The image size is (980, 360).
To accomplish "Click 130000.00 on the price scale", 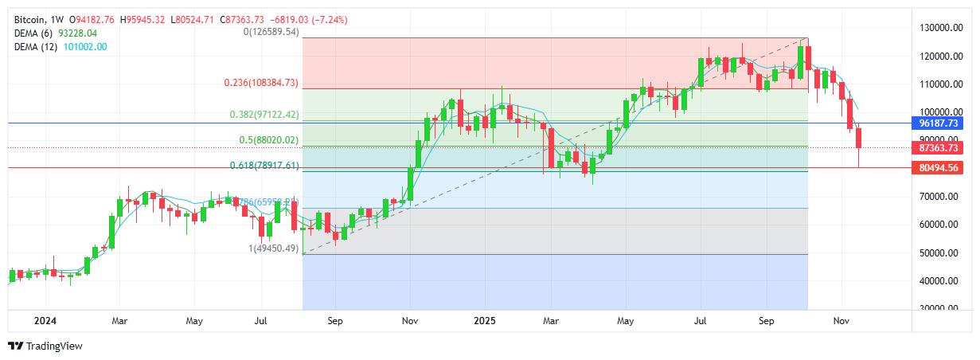I will pos(939,28).
